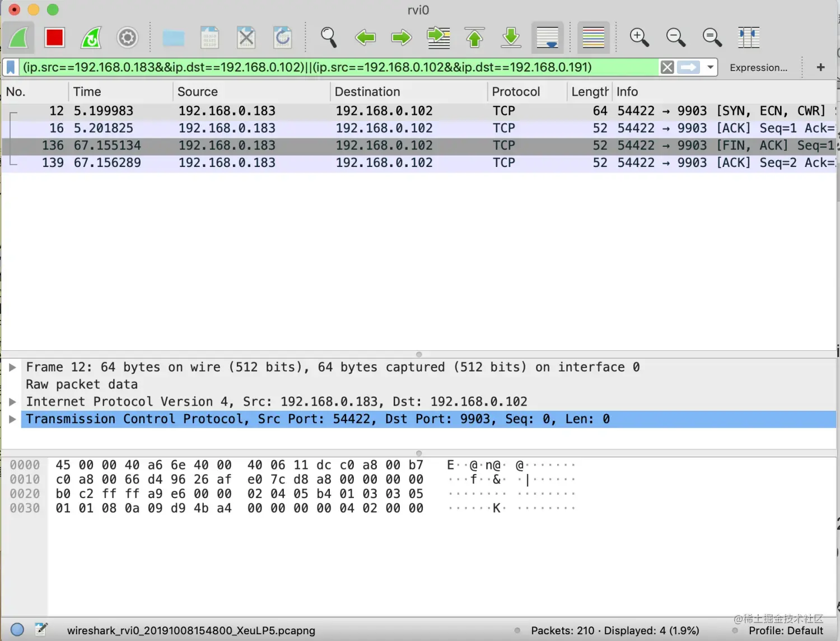Click Profile: Default in status bar
This screenshot has width=840, height=641.
click(786, 631)
